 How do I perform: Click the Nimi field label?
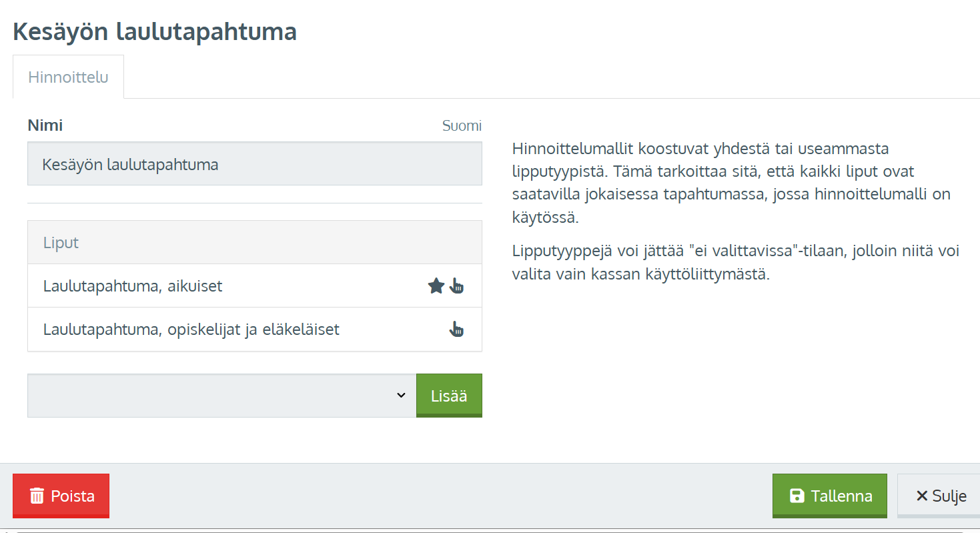[45, 125]
